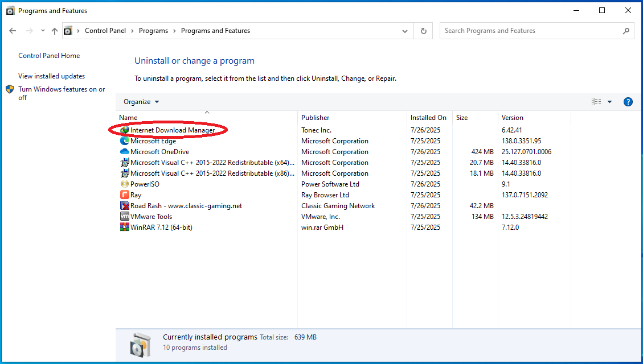The image size is (643, 364).
Task: Click the search magnifier icon
Action: [626, 31]
